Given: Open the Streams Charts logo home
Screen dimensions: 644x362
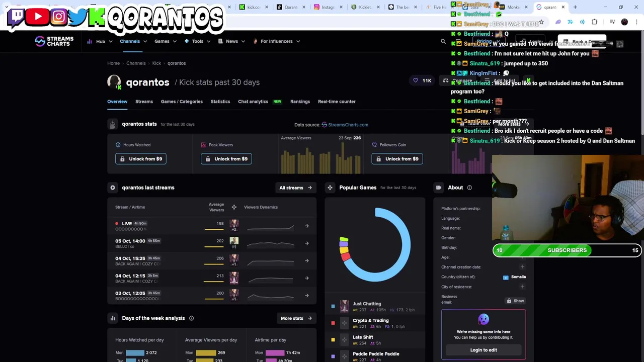Looking at the screenshot, I should click(x=54, y=41).
